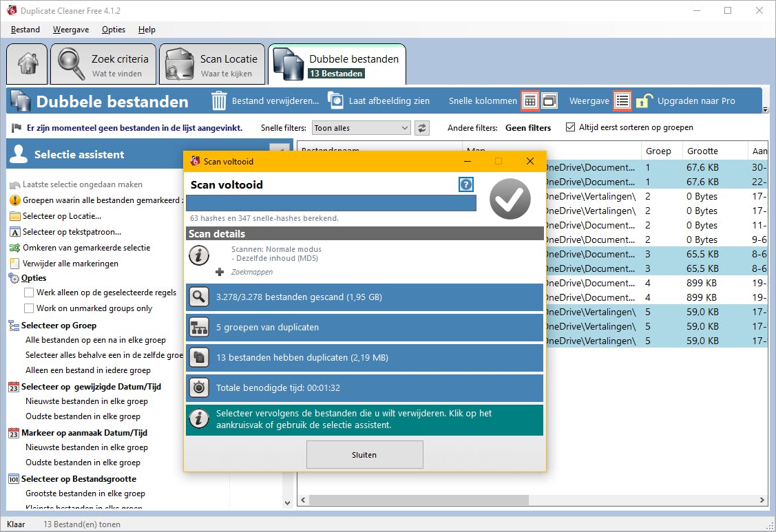The height and width of the screenshot is (532, 776).
Task: Enable Werk alleen op de geselecteerde regels
Action: click(x=29, y=292)
